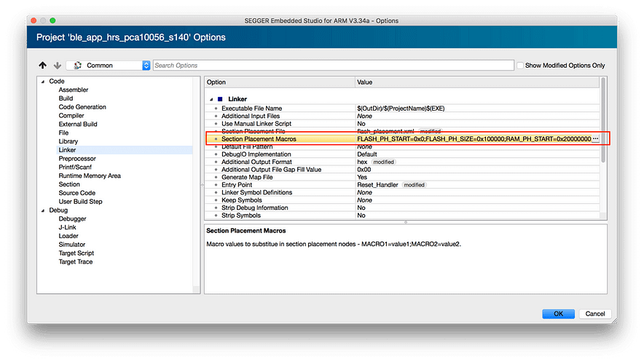Screen dimensions: 644x362
Task: Select the Strip Debug Information option
Action: [x=255, y=208]
